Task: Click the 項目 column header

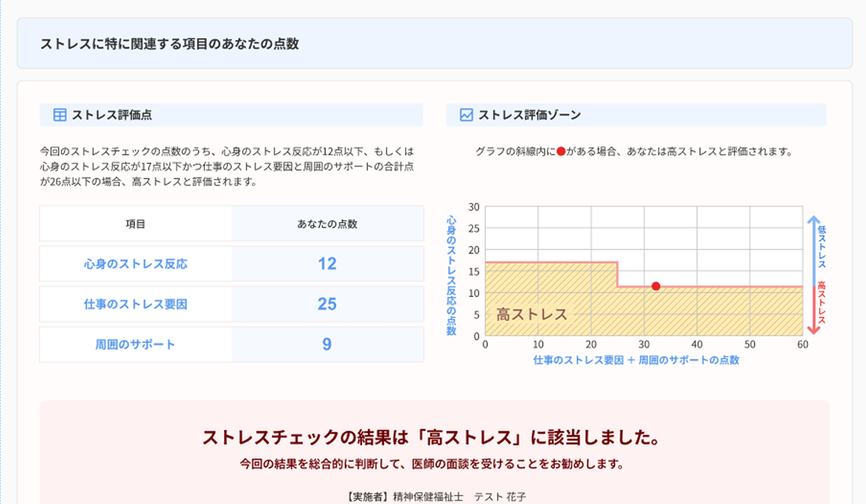Action: click(x=135, y=224)
